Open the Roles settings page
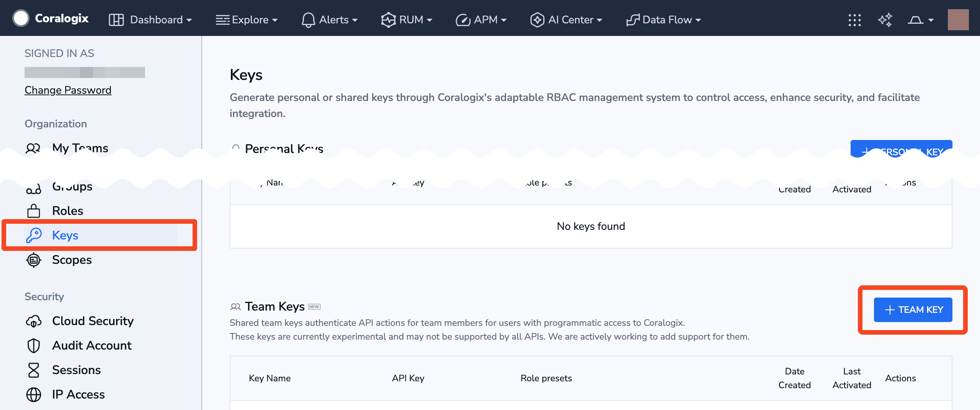 tap(67, 211)
